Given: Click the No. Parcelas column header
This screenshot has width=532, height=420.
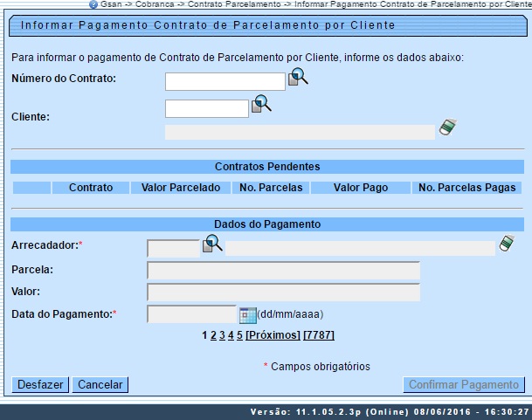Looking at the screenshot, I should coord(271,188).
